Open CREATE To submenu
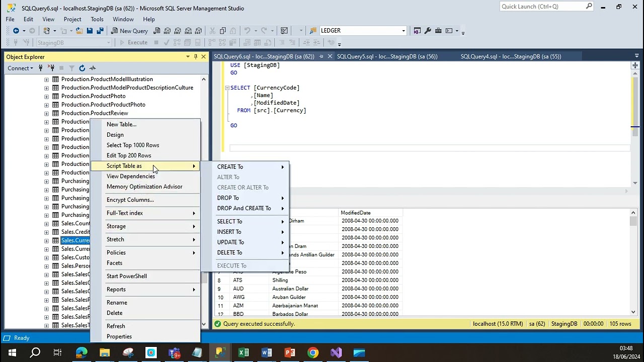 [x=245, y=167]
